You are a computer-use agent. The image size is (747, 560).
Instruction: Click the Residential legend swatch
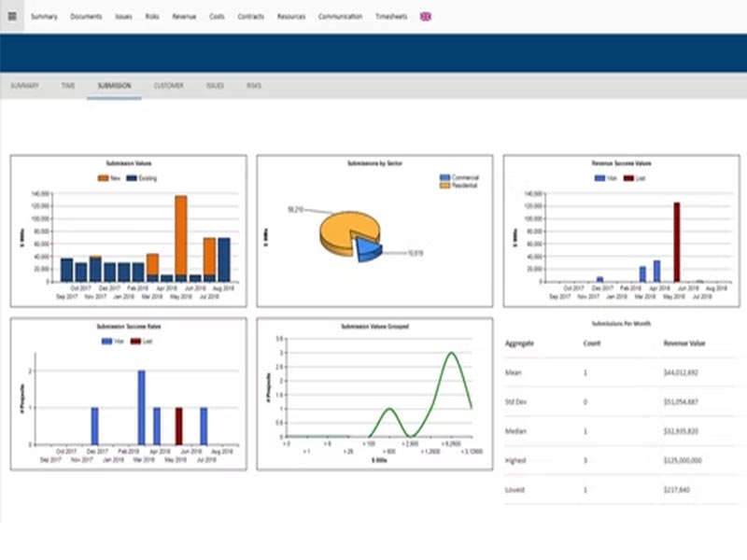(444, 187)
